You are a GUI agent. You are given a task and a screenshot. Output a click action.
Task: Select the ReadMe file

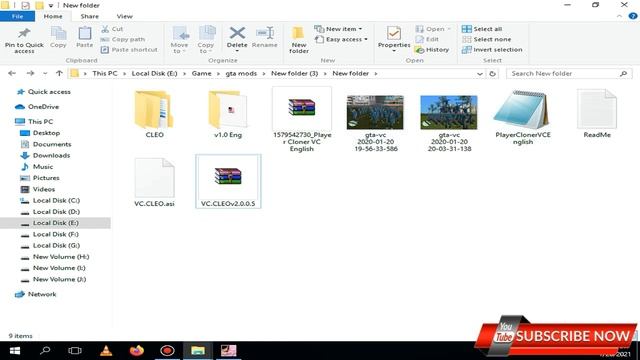pyautogui.click(x=597, y=114)
